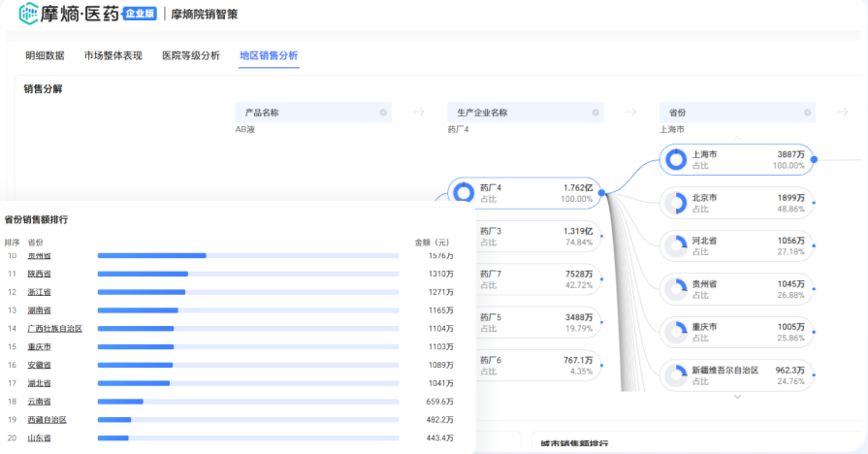
Task: Open the 陕西省 link in ranking list
Action: pyautogui.click(x=39, y=274)
